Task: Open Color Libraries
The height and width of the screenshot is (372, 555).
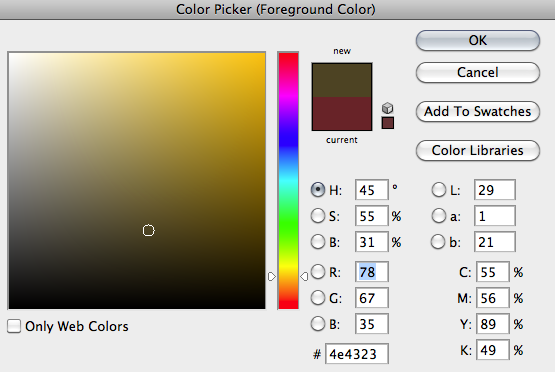Action: [x=478, y=150]
